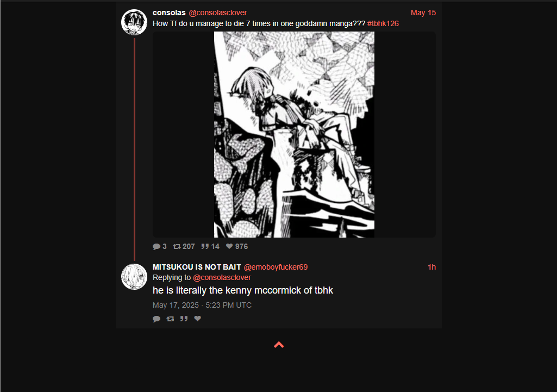Click the comment icon with 3 replies
Image resolution: width=557 pixels, height=392 pixels.
157,246
